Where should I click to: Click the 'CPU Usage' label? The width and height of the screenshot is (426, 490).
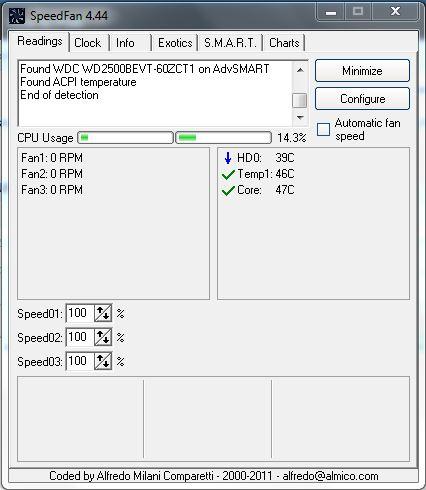pos(45,138)
